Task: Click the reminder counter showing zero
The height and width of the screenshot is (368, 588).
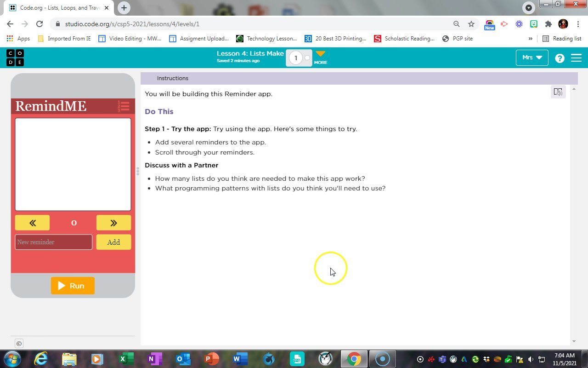Action: pos(73,222)
